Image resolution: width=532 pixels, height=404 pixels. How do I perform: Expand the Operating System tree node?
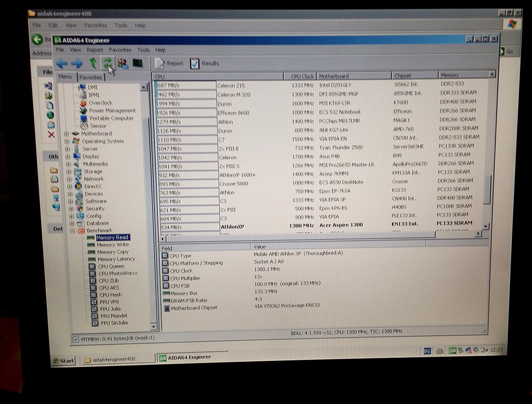tap(67, 141)
